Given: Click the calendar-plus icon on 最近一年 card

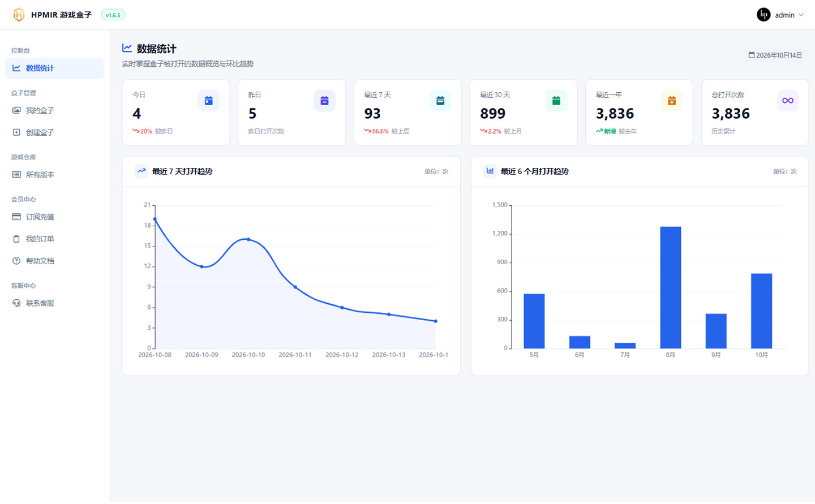Looking at the screenshot, I should click(x=672, y=101).
